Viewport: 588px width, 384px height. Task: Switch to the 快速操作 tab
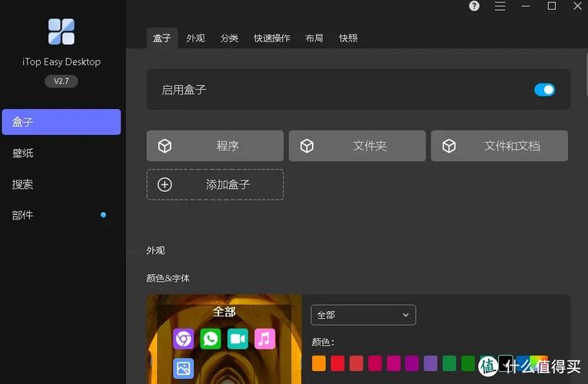(x=272, y=38)
